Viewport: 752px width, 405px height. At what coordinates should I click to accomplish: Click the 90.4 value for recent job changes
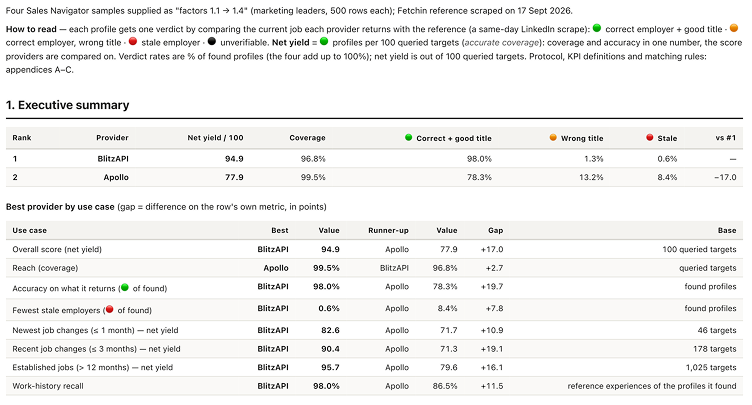330,349
